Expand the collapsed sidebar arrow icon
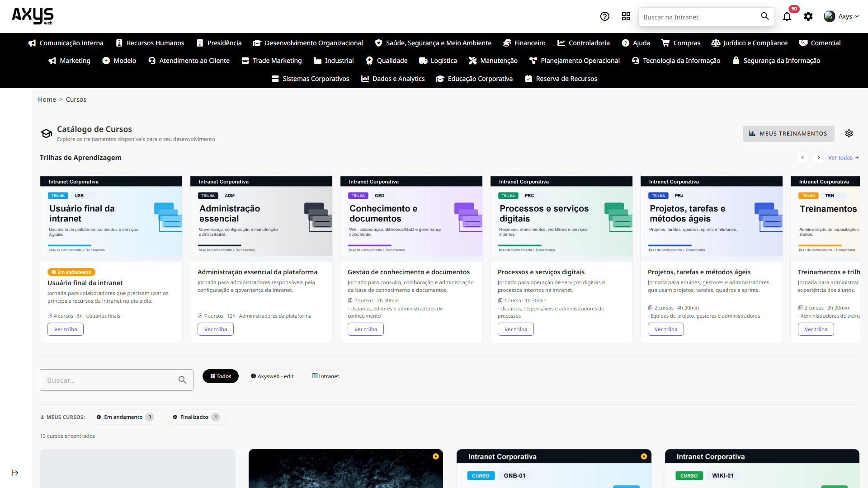868x488 pixels. pyautogui.click(x=15, y=473)
